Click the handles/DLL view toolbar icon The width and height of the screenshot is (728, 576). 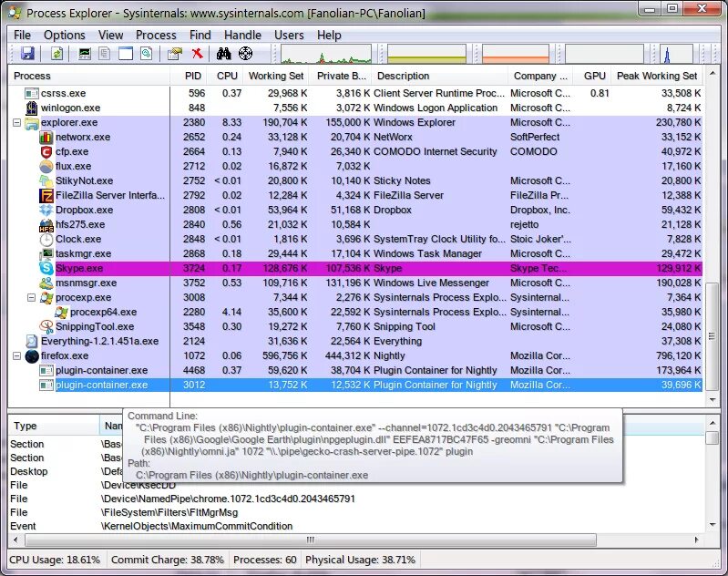coord(147,54)
